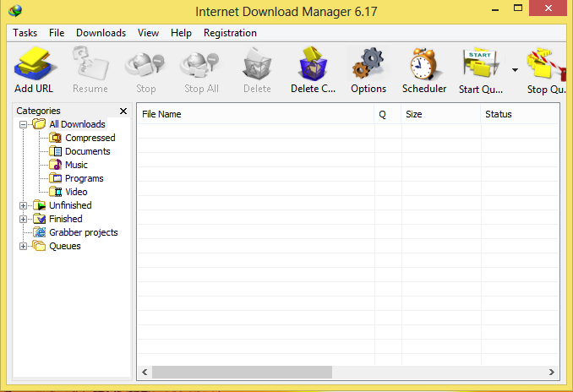The image size is (573, 392).
Task: Expand the Queues tree node
Action: [x=23, y=246]
